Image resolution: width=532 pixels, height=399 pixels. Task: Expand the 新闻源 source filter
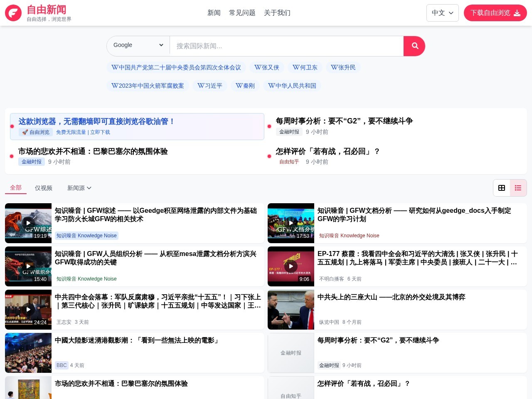pyautogui.click(x=79, y=188)
